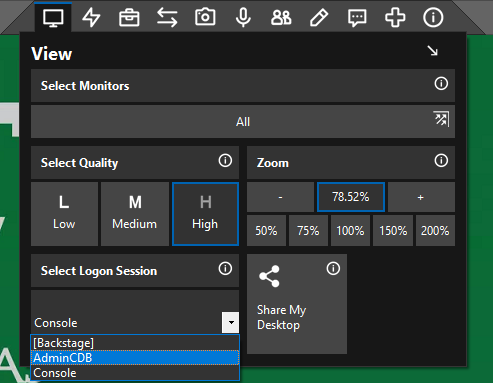
Task: Increase zoom with plus button
Action: point(421,197)
